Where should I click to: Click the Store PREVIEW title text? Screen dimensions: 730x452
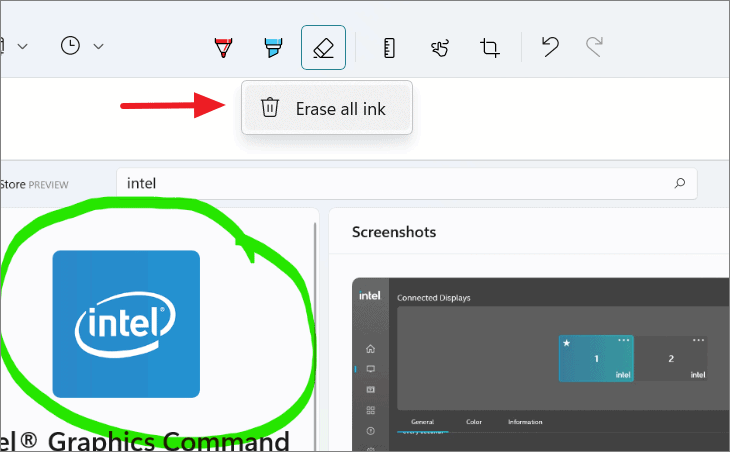click(x=34, y=185)
